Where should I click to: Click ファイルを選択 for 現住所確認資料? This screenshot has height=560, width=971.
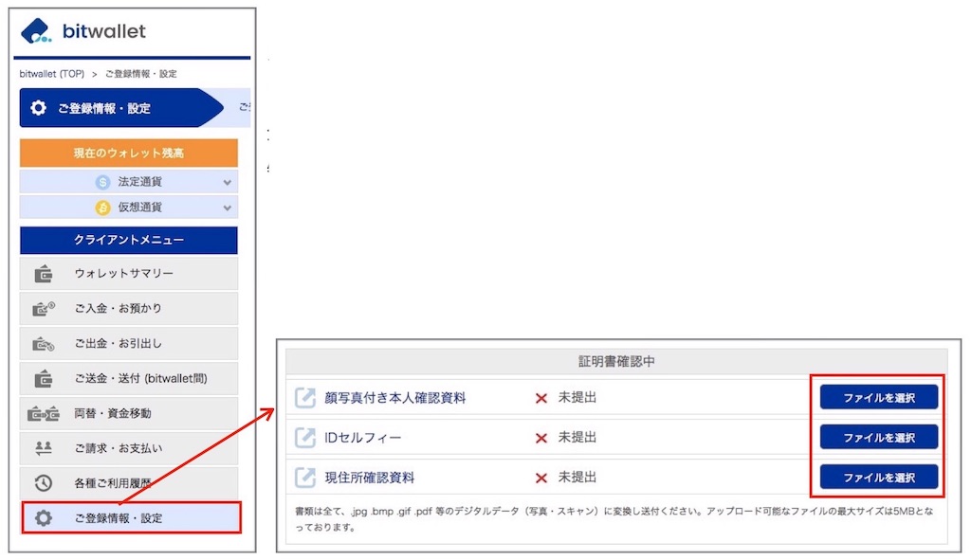879,477
